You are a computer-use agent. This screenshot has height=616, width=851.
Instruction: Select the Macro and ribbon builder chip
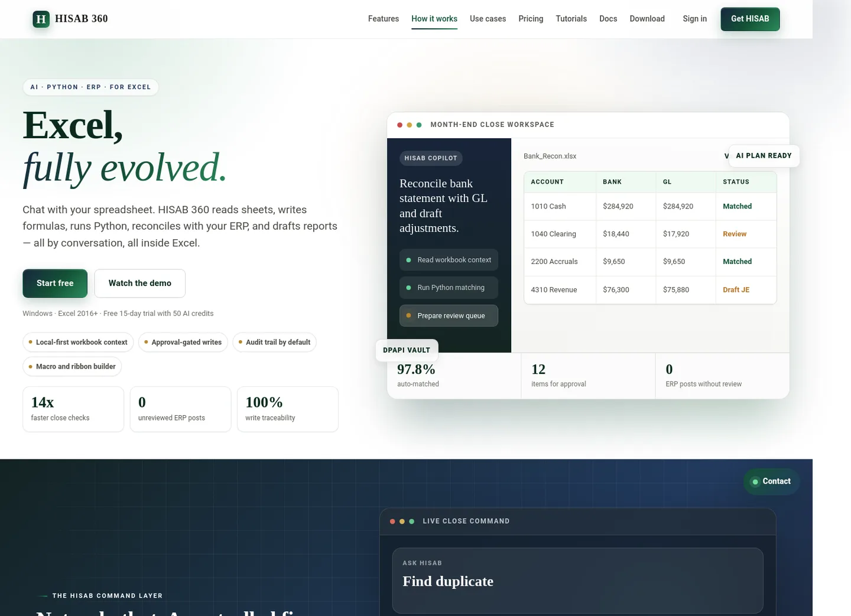click(x=72, y=366)
